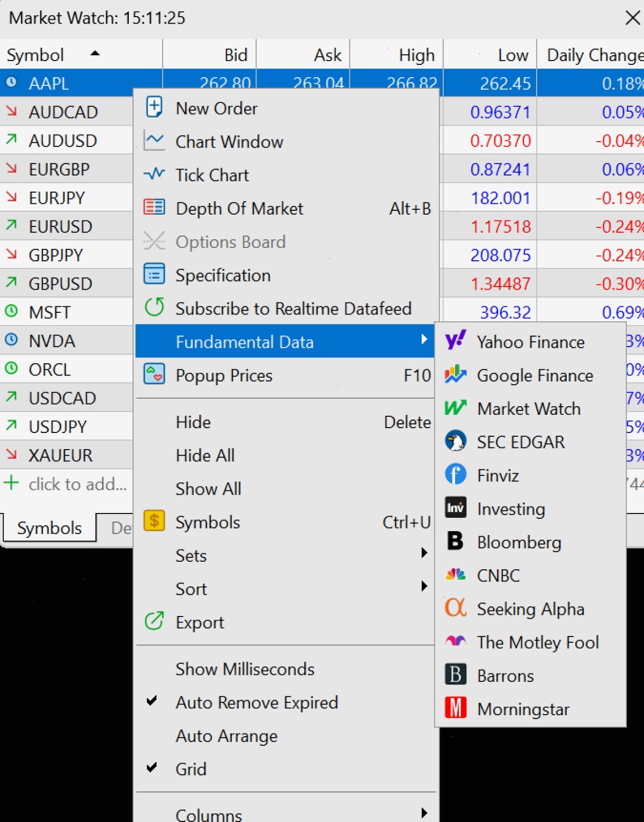Click the CNBC peacock icon
The width and height of the screenshot is (644, 822).
(456, 575)
